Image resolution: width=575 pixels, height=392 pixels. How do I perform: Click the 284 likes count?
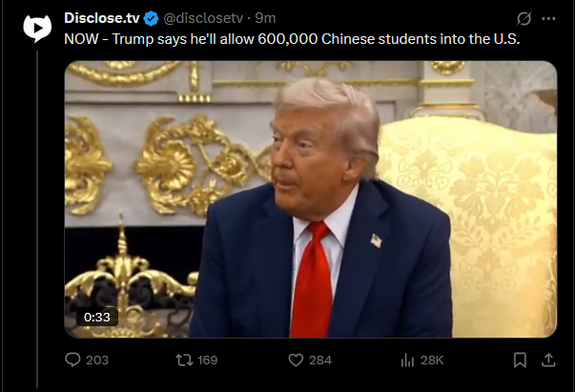click(320, 361)
